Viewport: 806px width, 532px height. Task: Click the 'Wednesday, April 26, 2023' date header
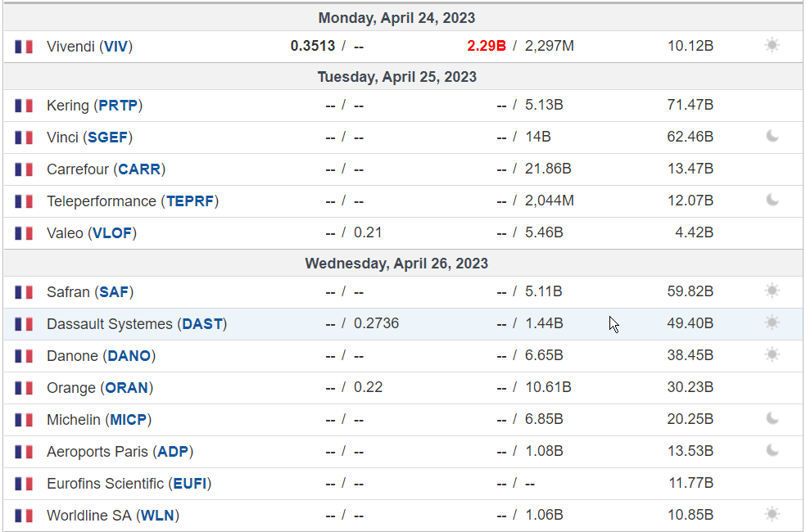click(396, 264)
